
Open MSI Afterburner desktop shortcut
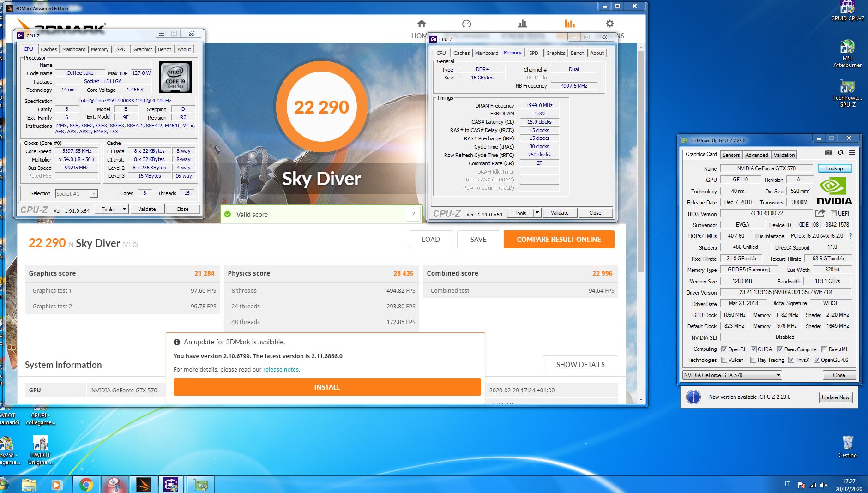(x=847, y=54)
